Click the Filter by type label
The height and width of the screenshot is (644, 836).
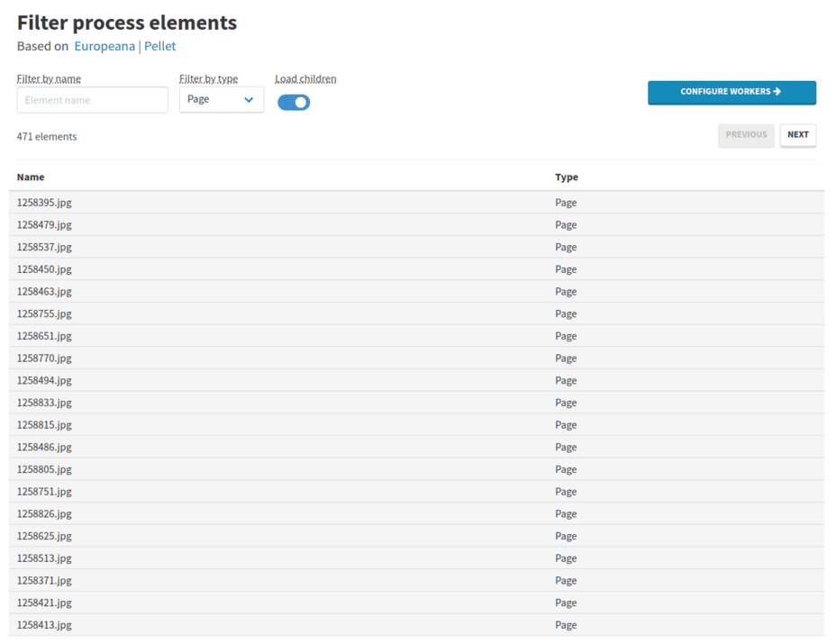click(208, 79)
